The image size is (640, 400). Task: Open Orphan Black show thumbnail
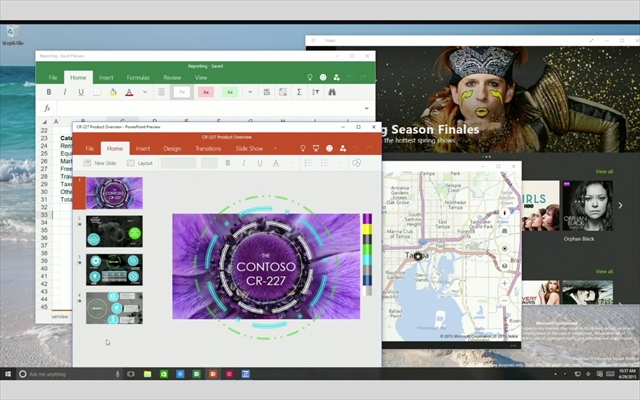(588, 206)
